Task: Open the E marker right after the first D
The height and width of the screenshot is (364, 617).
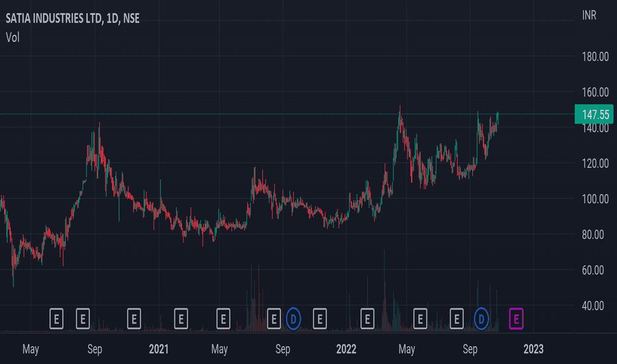Action: (320, 319)
